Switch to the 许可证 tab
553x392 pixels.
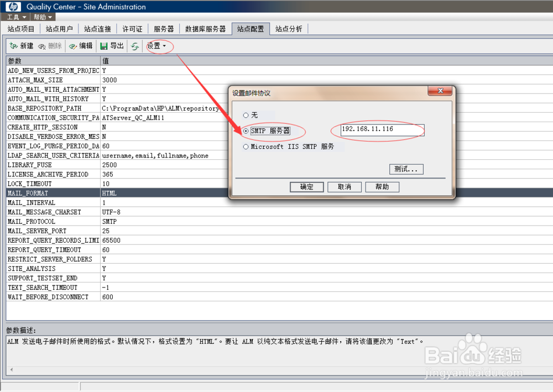click(x=132, y=29)
